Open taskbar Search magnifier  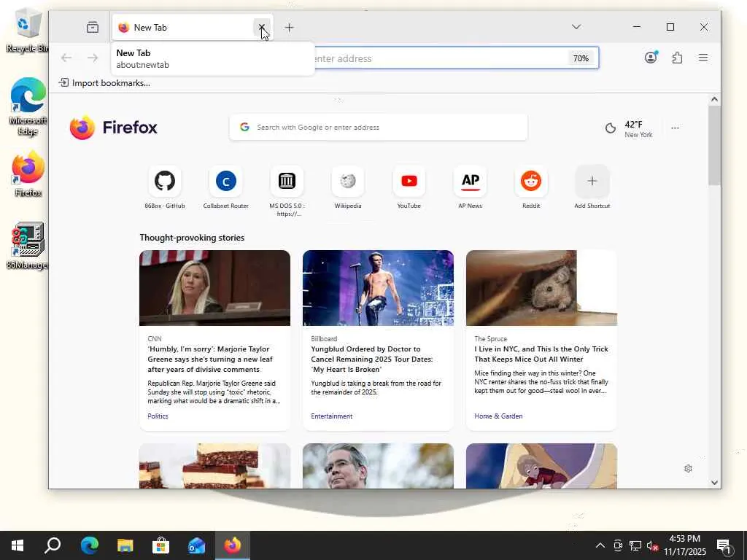[53, 545]
